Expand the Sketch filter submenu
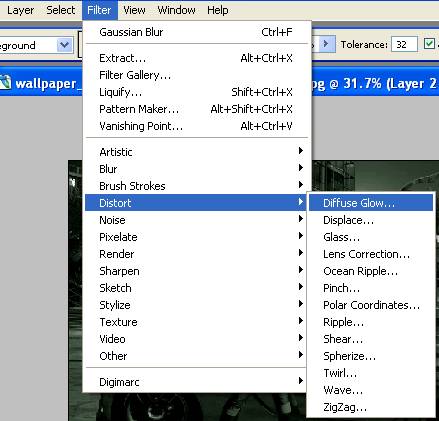 [x=196, y=288]
